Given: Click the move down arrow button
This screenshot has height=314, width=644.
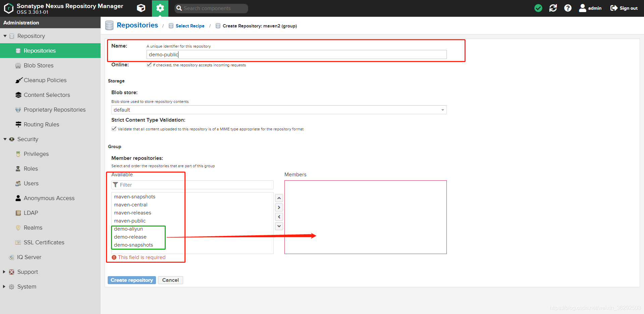Looking at the screenshot, I should click(x=279, y=226).
